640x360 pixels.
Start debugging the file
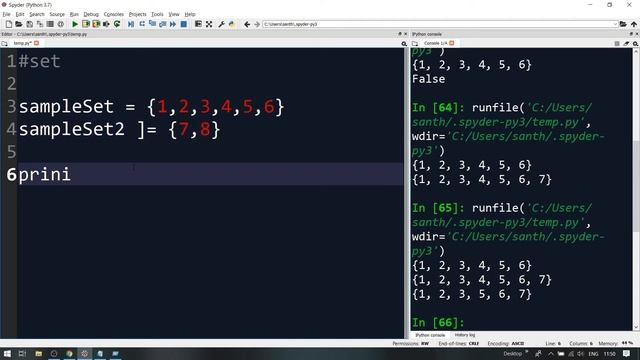[x=131, y=24]
